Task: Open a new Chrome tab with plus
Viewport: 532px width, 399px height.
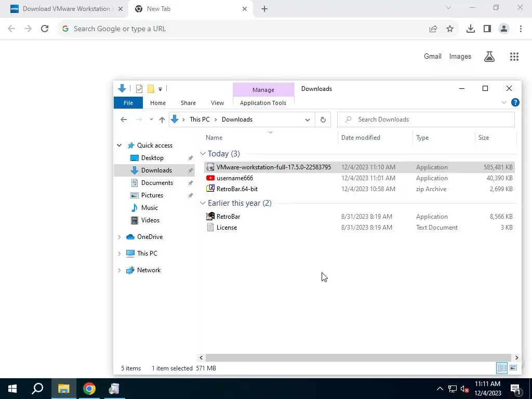Action: (264, 9)
